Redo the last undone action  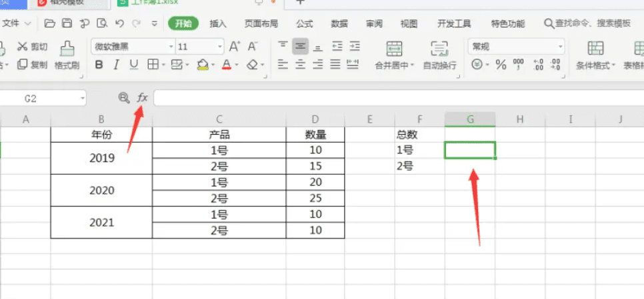pos(137,23)
